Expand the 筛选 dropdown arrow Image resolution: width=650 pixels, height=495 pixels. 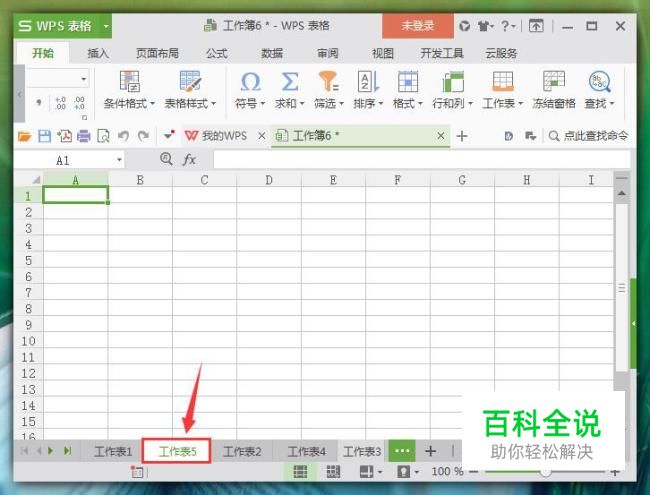tap(342, 104)
